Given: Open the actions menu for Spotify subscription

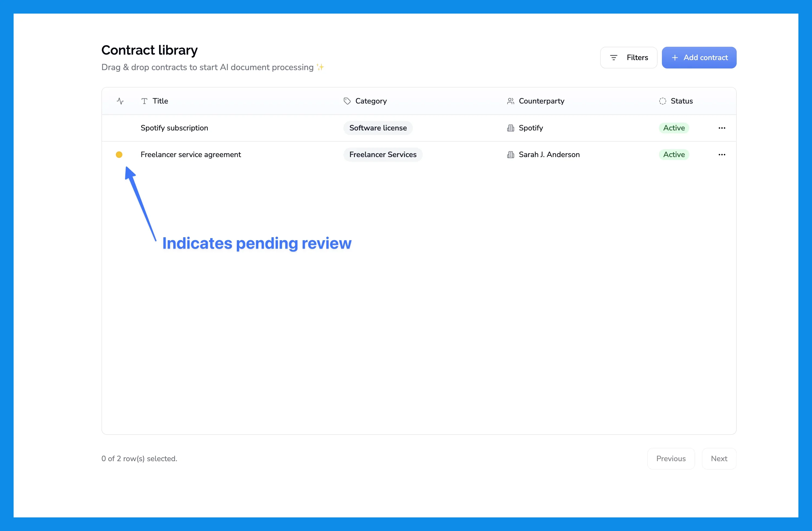Looking at the screenshot, I should [722, 128].
